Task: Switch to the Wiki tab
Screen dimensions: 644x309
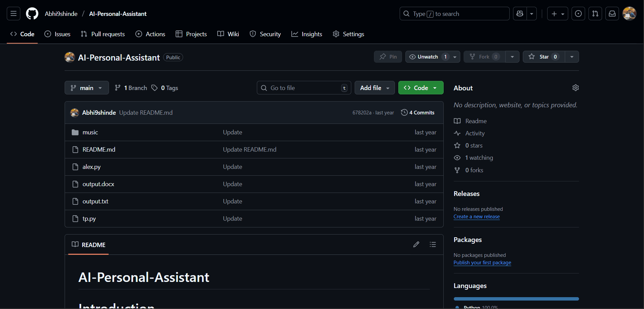Action: pyautogui.click(x=228, y=34)
